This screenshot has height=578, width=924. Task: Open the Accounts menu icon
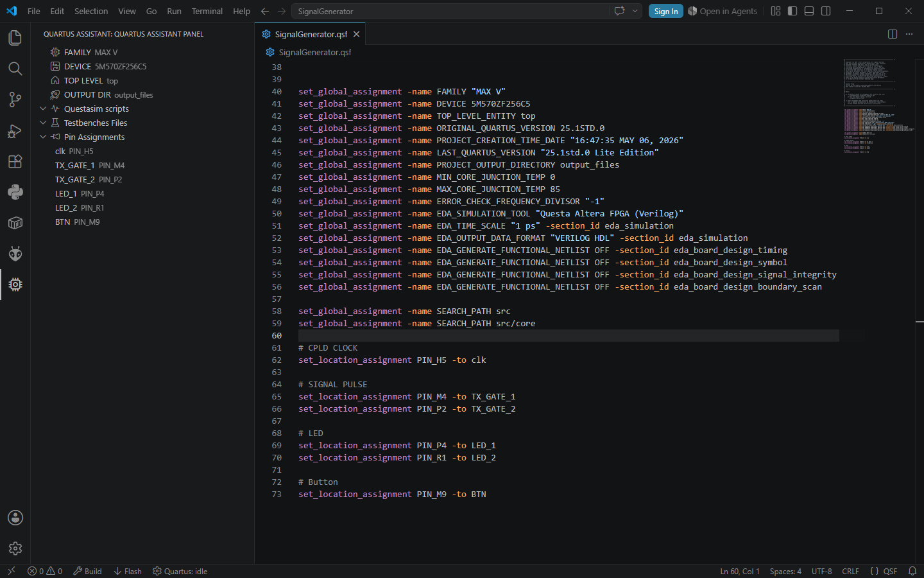coord(15,518)
